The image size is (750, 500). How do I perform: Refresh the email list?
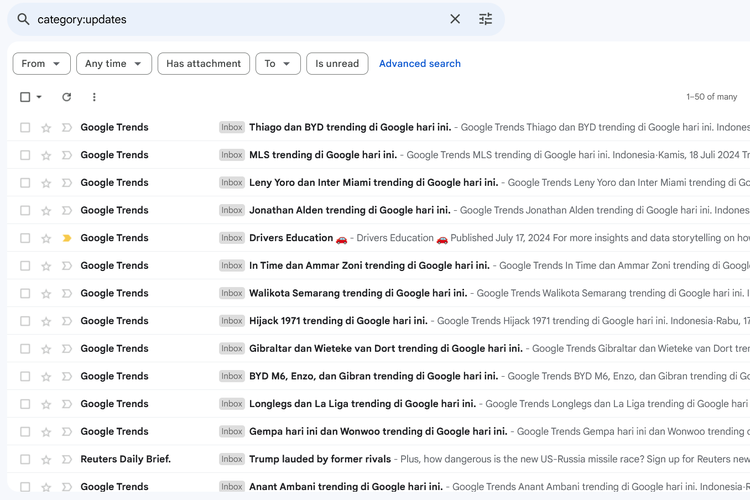coord(66,97)
